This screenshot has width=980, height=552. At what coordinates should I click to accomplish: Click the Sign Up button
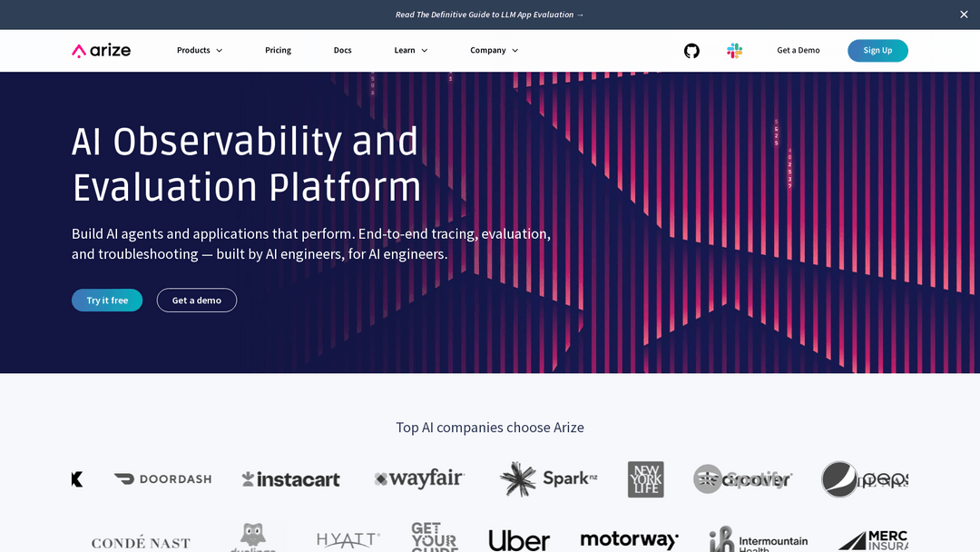tap(877, 51)
